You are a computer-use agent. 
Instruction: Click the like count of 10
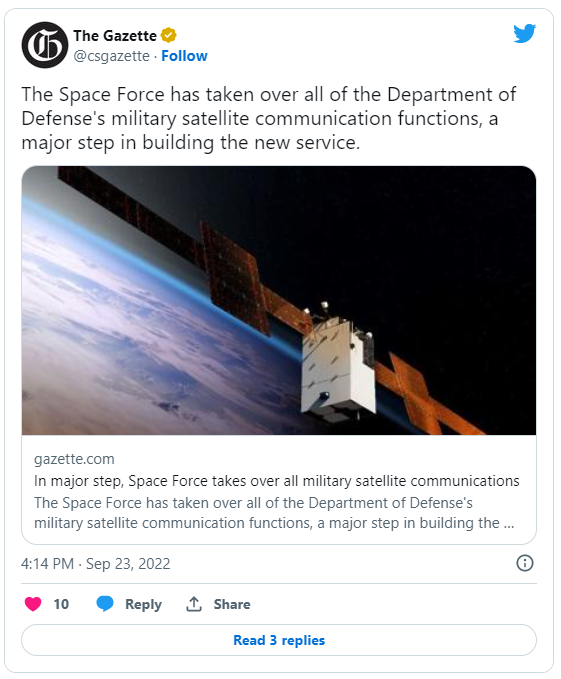[x=61, y=604]
